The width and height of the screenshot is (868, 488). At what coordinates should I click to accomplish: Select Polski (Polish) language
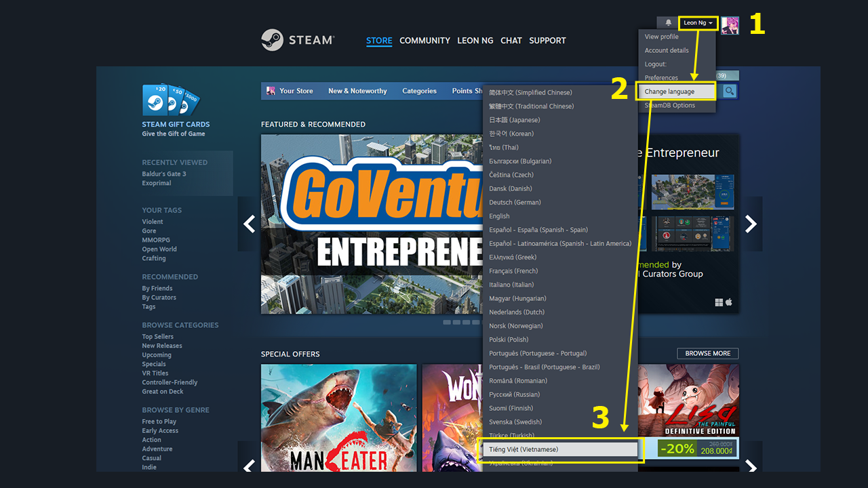click(x=560, y=340)
